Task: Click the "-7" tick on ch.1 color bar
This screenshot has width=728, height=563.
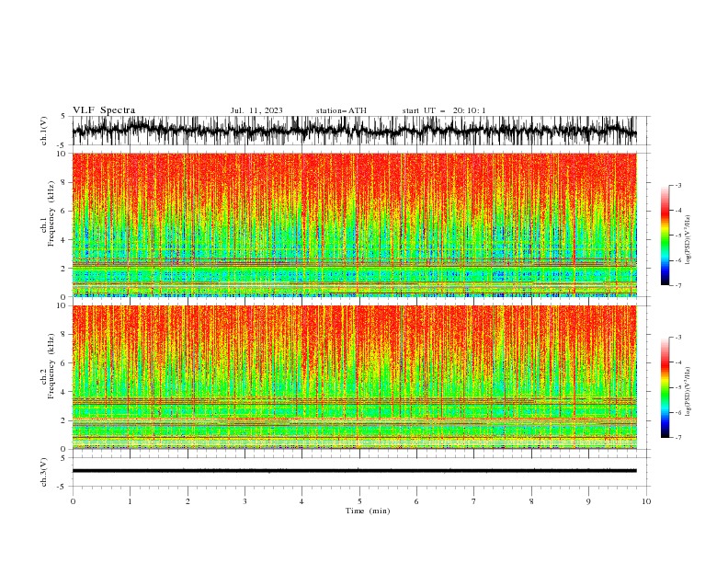Action: (677, 285)
